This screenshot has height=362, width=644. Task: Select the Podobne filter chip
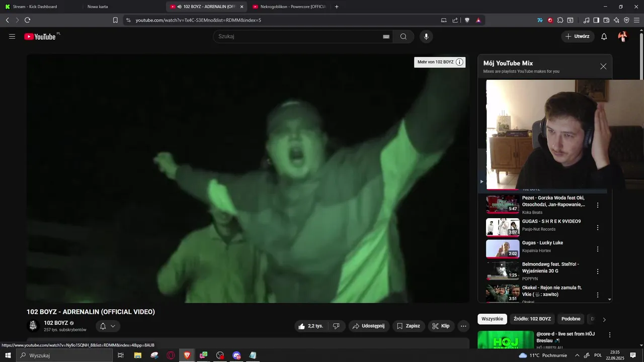(x=571, y=319)
